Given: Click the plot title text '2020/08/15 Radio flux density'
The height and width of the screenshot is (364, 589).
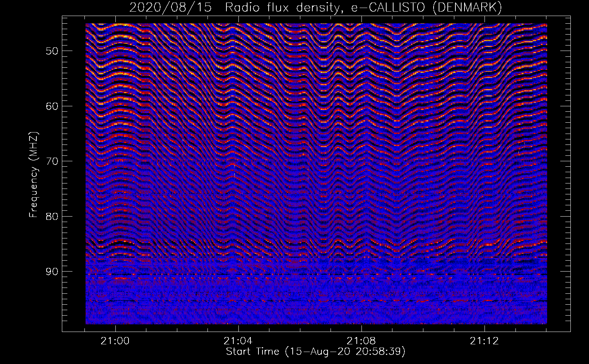Looking at the screenshot, I should (x=237, y=7).
